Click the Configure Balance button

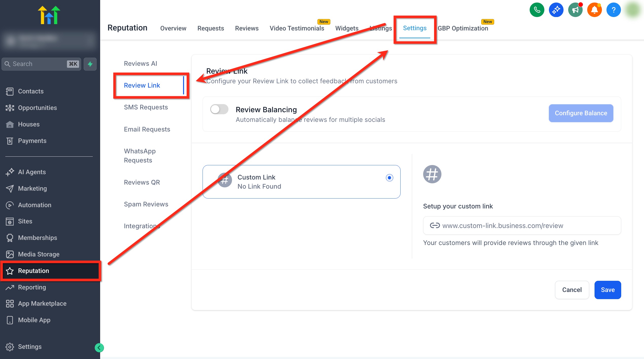(581, 113)
